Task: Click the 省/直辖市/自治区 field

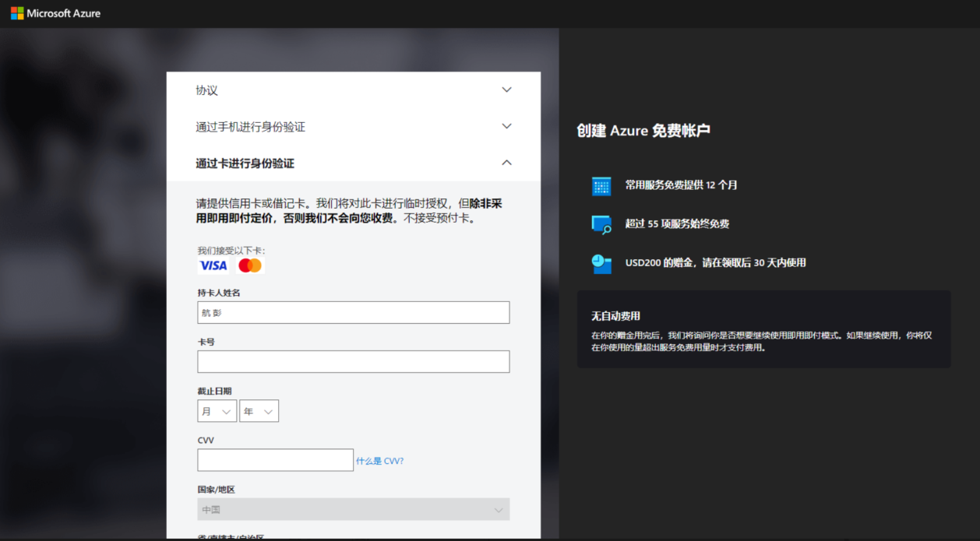Action: point(353,537)
